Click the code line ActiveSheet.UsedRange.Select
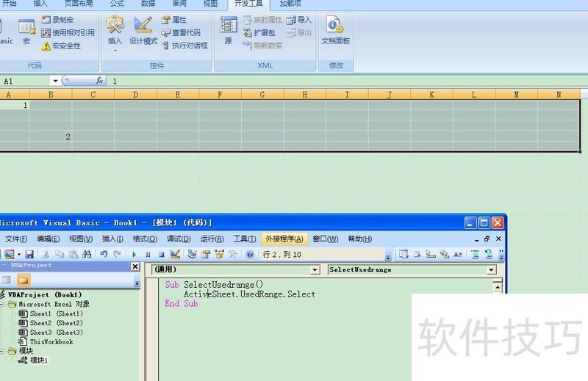Image resolution: width=588 pixels, height=381 pixels. pyautogui.click(x=249, y=294)
